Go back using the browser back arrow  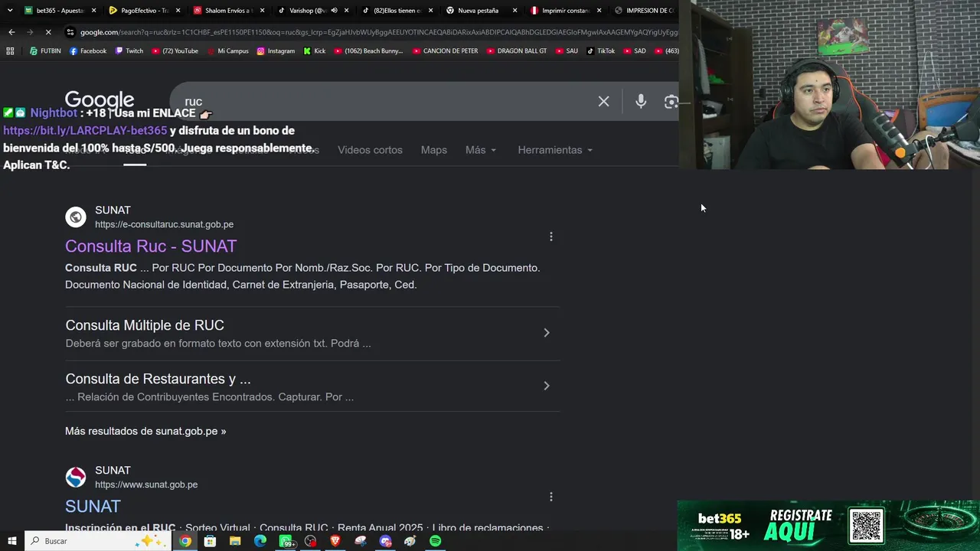coord(11,32)
